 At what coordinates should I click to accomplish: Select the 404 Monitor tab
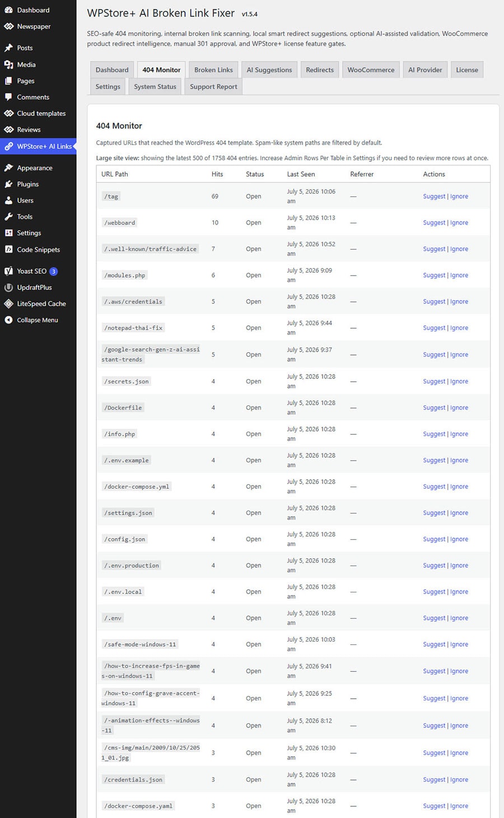click(161, 70)
